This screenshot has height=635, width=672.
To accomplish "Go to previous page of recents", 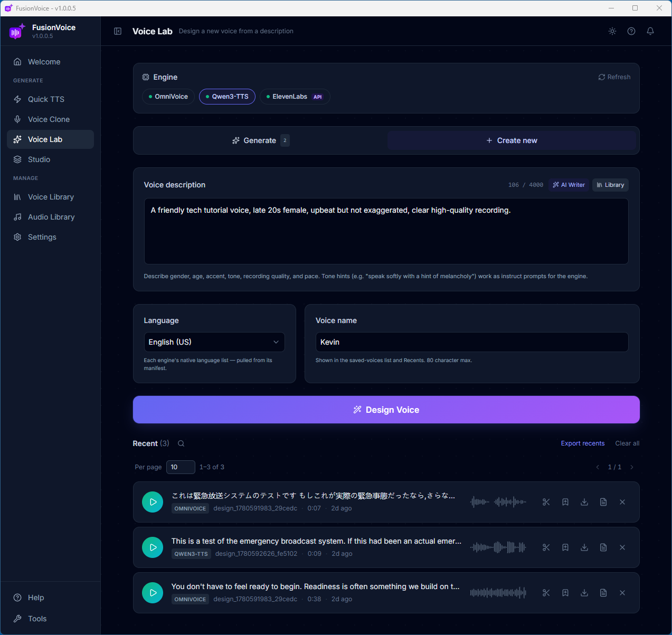I will [598, 467].
